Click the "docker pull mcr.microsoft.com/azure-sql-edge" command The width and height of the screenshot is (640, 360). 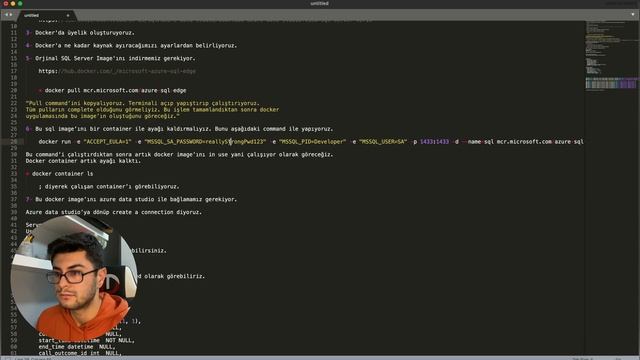(x=115, y=90)
